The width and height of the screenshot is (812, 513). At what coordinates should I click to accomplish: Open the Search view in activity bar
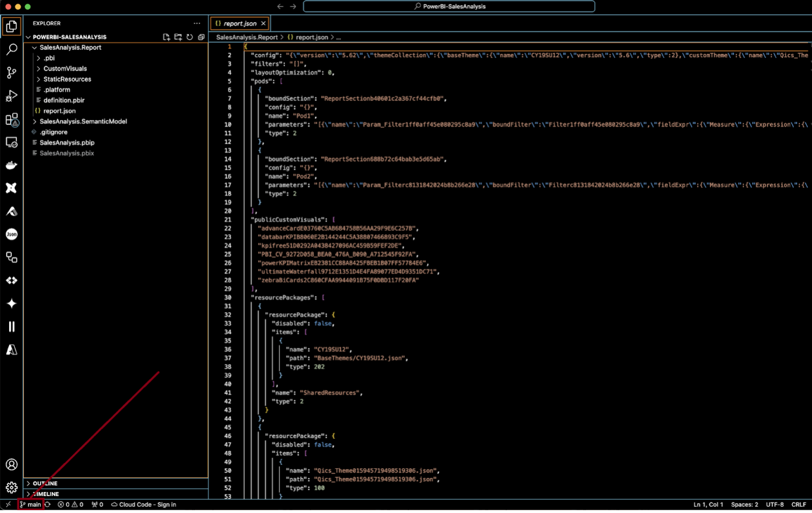11,49
